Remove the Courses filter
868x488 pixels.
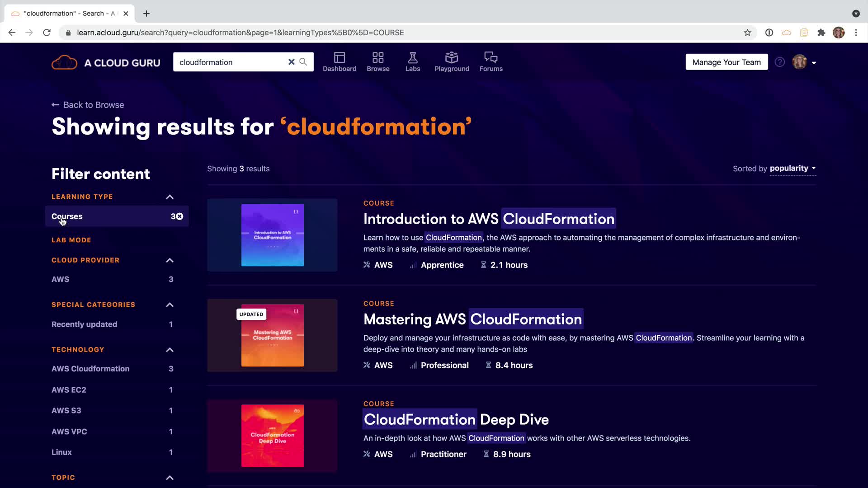179,216
